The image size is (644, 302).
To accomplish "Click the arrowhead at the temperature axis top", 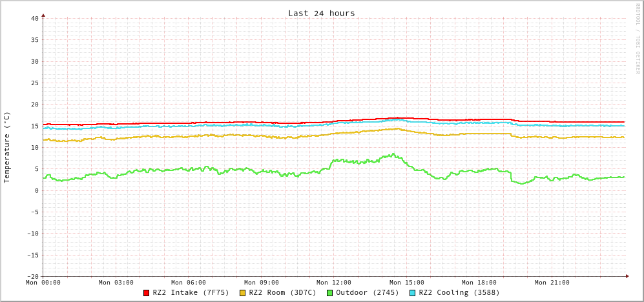I will (x=43, y=15).
